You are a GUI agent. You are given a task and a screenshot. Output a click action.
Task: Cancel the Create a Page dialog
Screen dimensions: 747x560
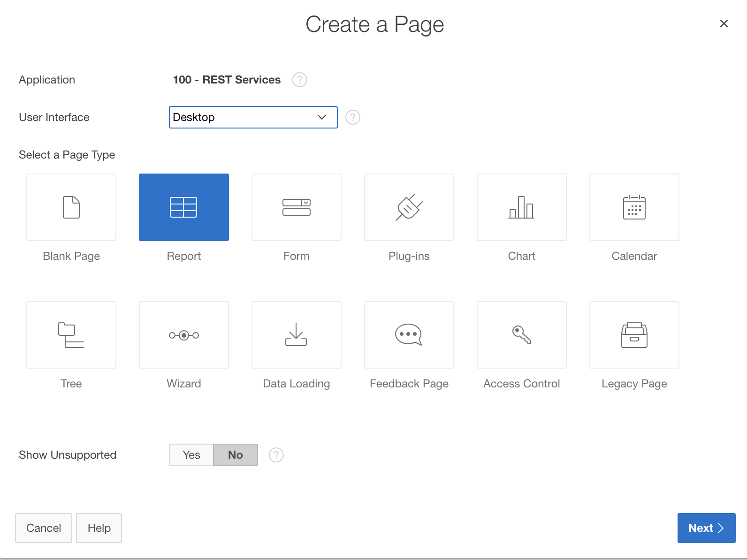(44, 528)
